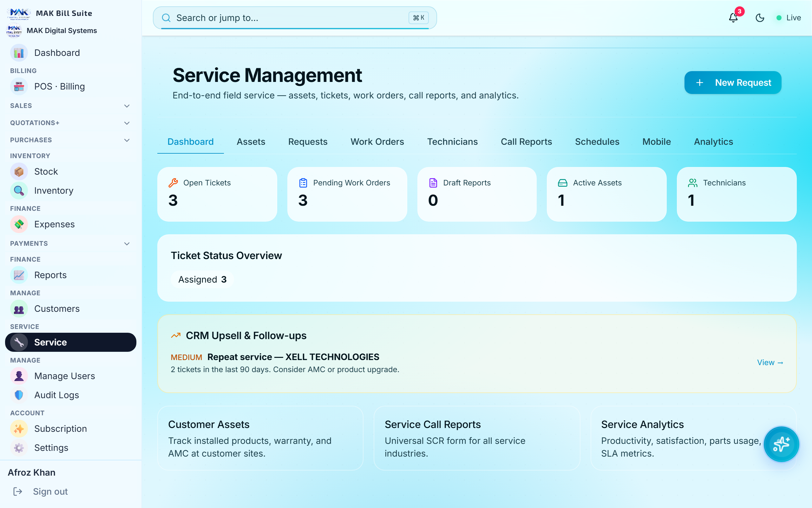Expand the PURCHASES section
The image size is (812, 508).
point(71,140)
